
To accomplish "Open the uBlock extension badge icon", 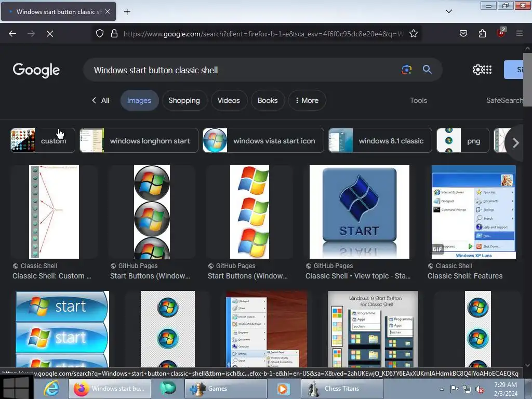I will (x=501, y=33).
